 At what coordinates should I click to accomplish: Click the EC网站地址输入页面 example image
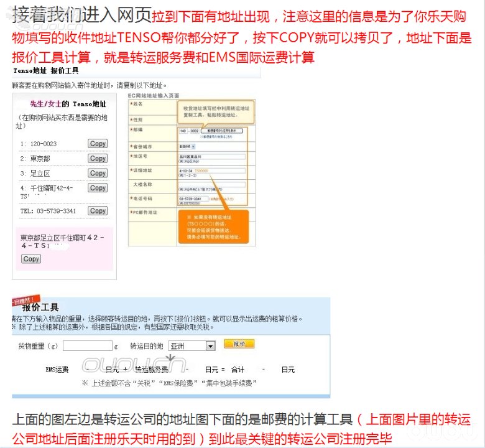(192, 172)
